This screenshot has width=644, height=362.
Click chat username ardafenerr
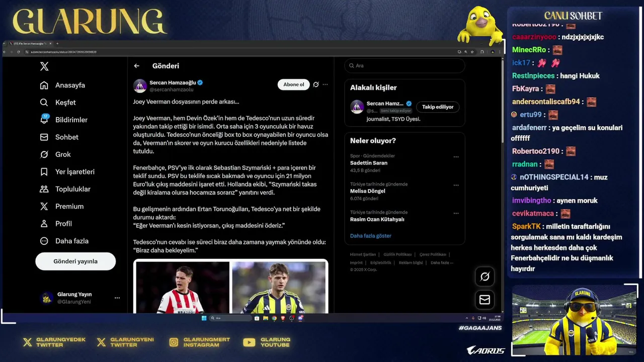(x=529, y=128)
